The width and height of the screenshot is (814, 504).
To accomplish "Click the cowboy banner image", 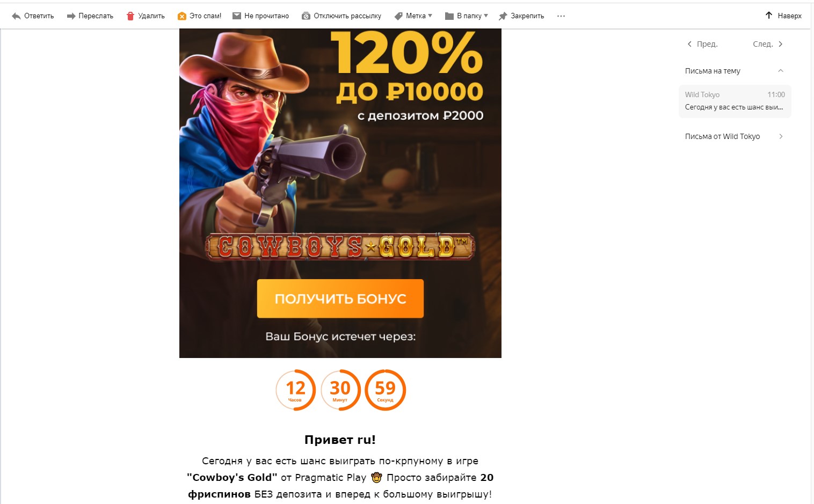I will [340, 193].
